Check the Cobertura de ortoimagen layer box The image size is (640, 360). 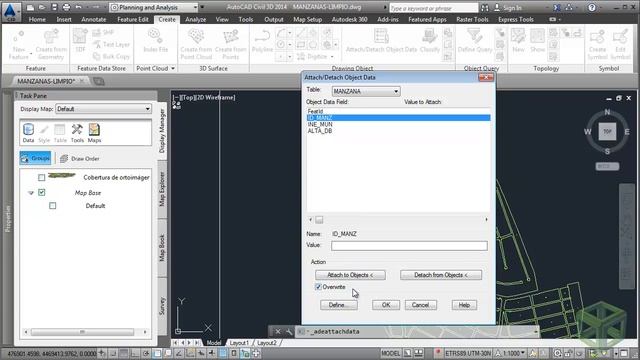pos(42,177)
